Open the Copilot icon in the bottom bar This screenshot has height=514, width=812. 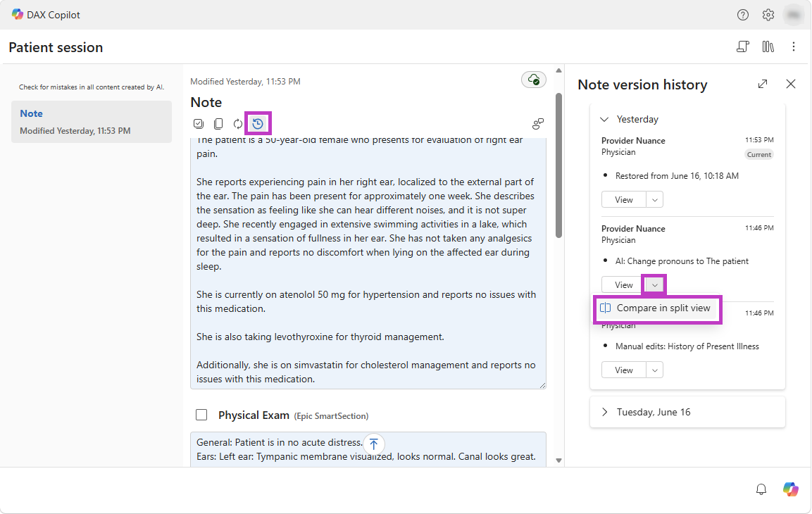790,489
